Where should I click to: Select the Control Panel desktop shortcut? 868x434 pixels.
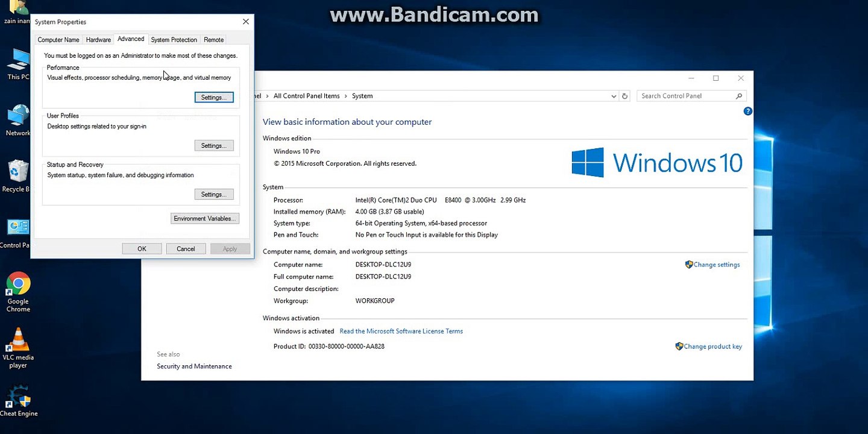coord(16,233)
